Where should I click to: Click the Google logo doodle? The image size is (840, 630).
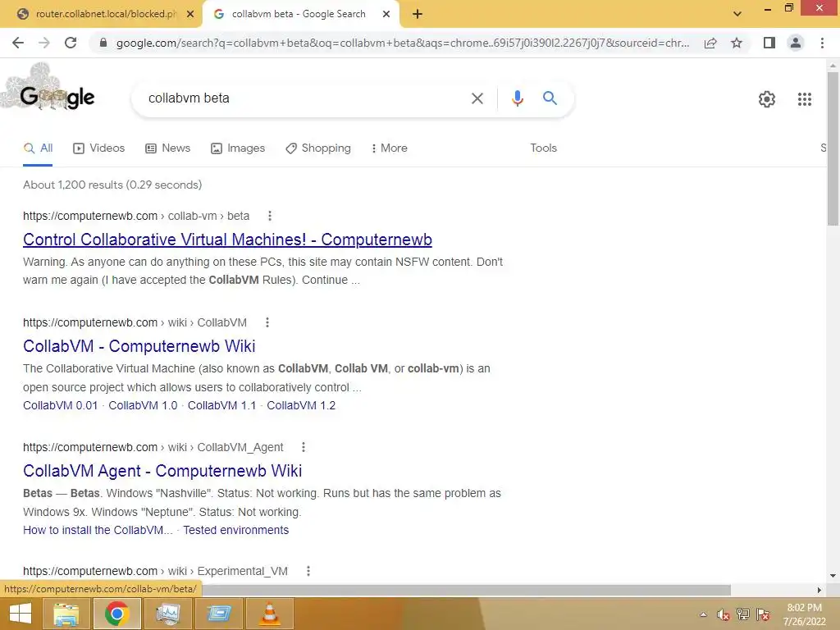pos(50,90)
